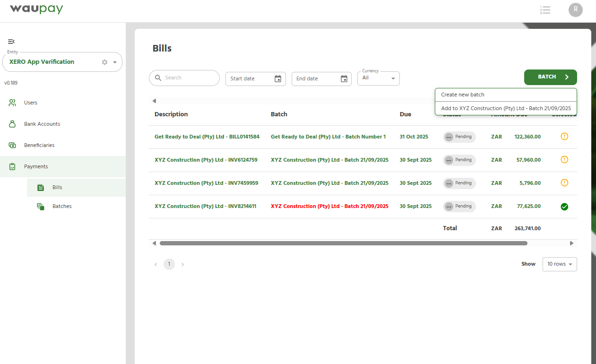The width and height of the screenshot is (596, 364).
Task: Click the bottom scrollbar right arrow
Action: pos(571,243)
